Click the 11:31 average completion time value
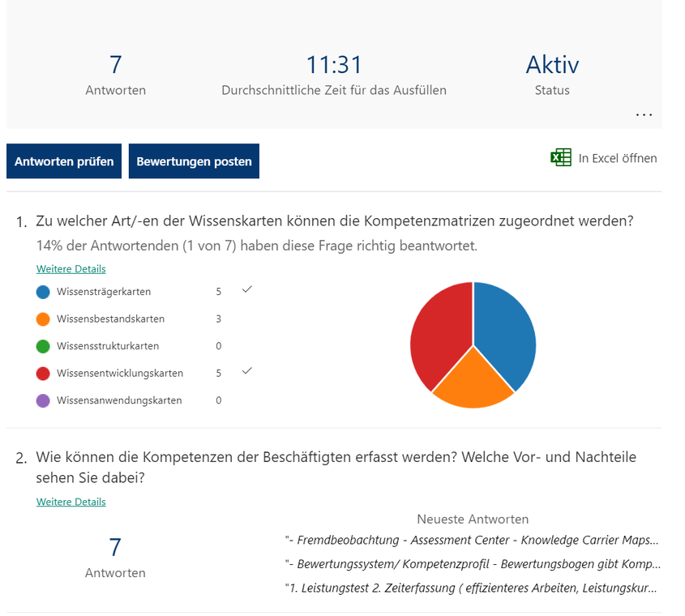Screen dimensions: 685x616 [x=334, y=65]
